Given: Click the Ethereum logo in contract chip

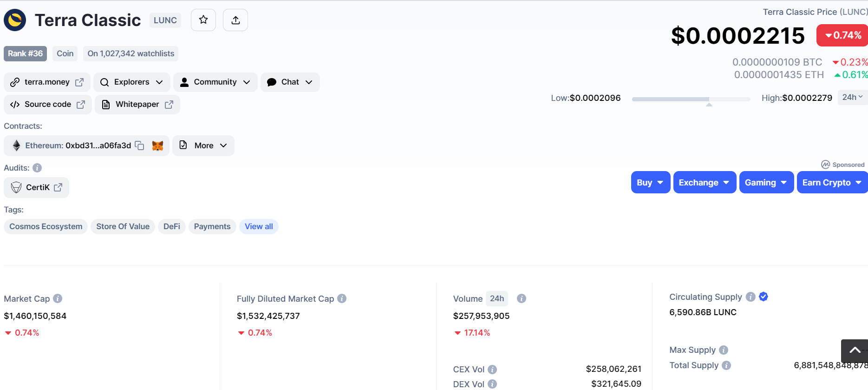Looking at the screenshot, I should point(16,145).
